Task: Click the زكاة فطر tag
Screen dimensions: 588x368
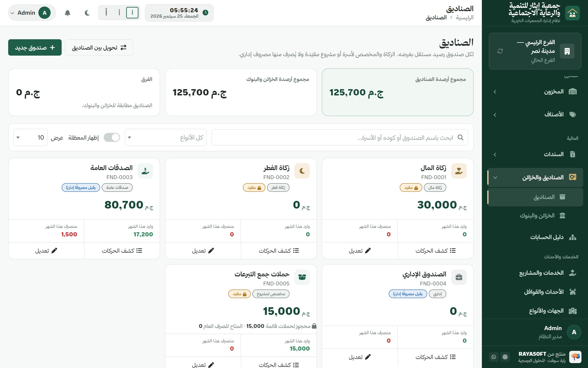Action: (x=278, y=188)
